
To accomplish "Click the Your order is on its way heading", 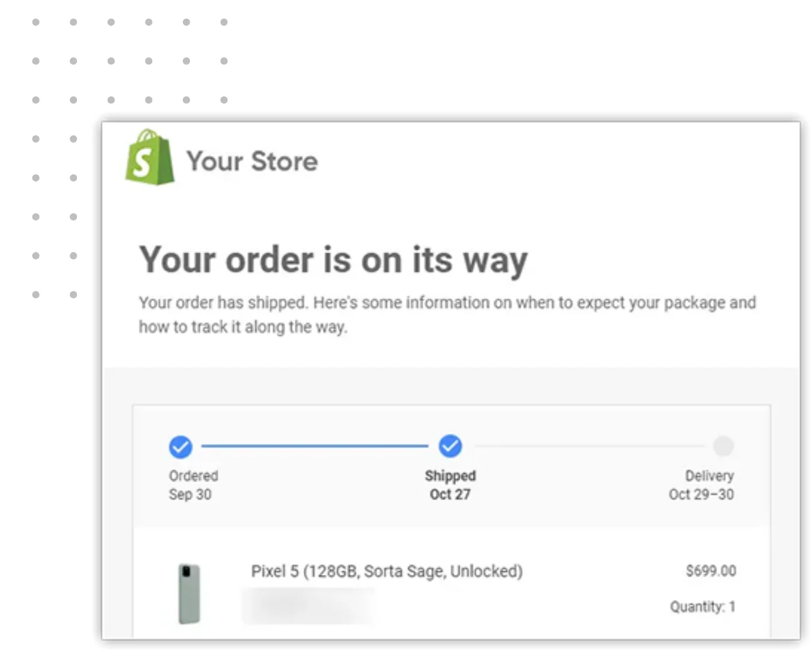I will click(333, 260).
